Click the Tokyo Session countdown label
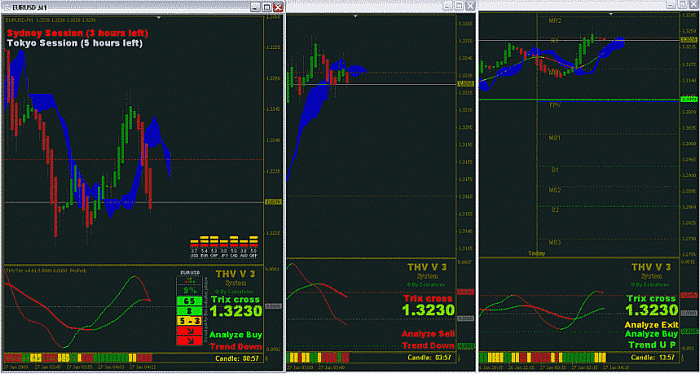This screenshot has height=374, width=700. 74,43
